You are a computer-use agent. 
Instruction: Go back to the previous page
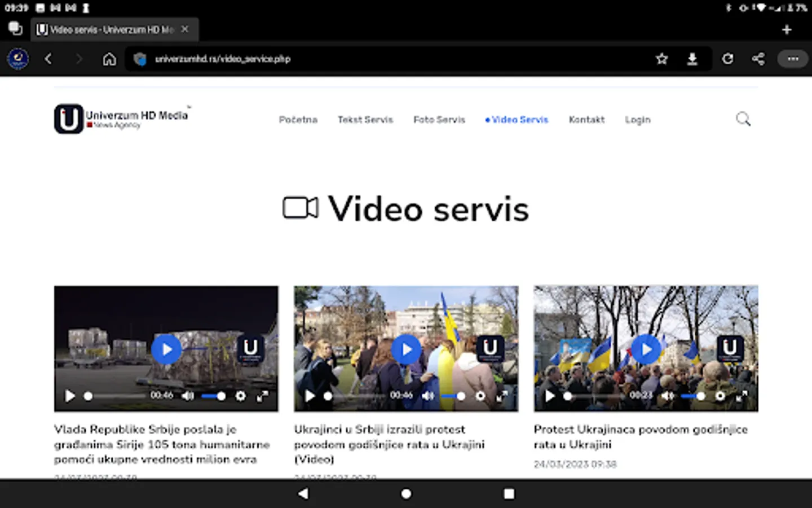(x=48, y=59)
